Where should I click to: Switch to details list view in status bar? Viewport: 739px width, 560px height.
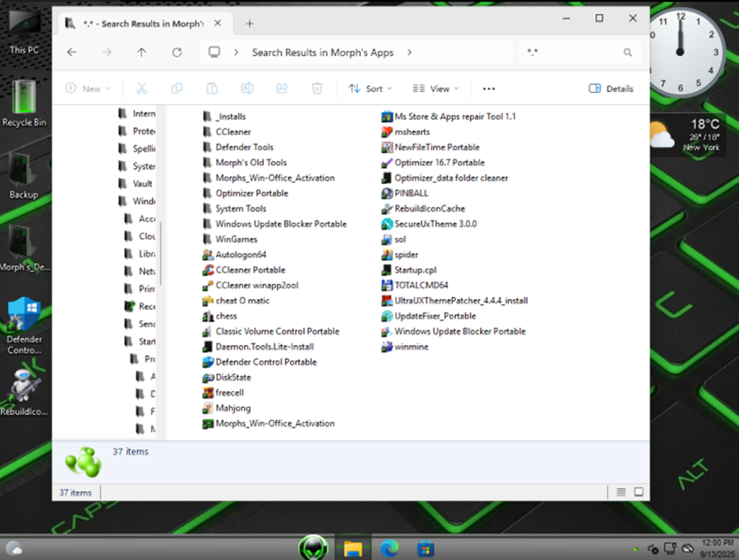point(621,492)
